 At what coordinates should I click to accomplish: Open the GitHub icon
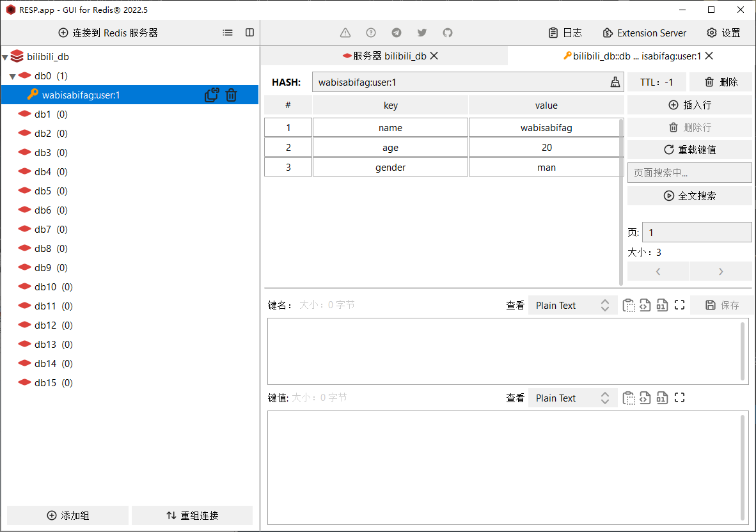448,33
